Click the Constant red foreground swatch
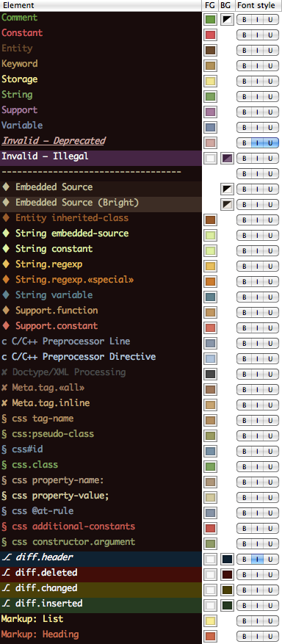This screenshot has height=644, width=282. point(211,35)
